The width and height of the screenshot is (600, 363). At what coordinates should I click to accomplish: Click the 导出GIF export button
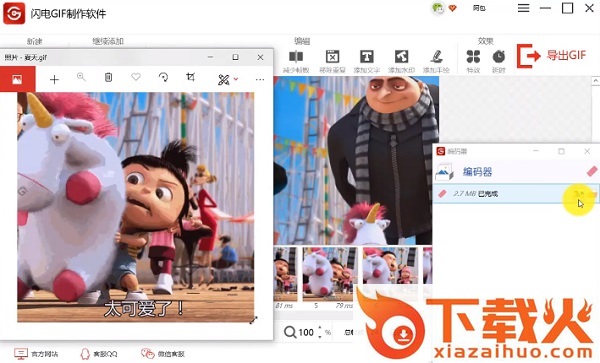(x=551, y=56)
